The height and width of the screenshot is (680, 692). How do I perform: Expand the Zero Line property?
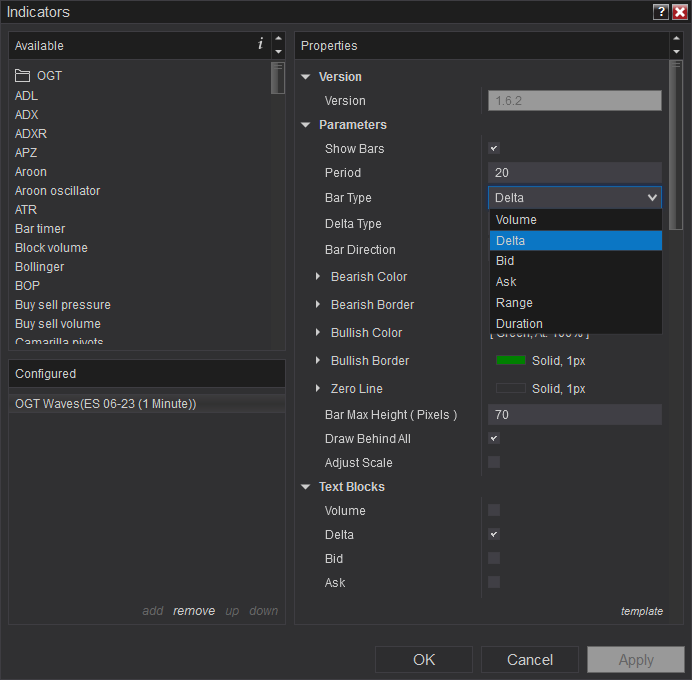[318, 389]
